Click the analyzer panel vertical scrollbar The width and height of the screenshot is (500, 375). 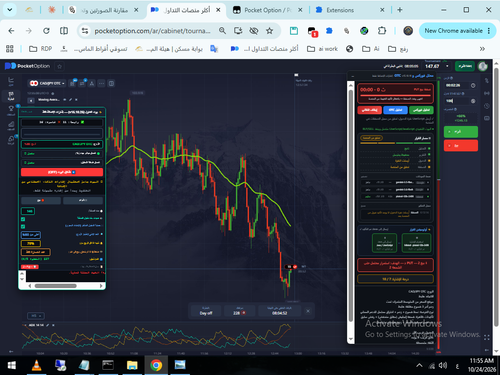350,207
